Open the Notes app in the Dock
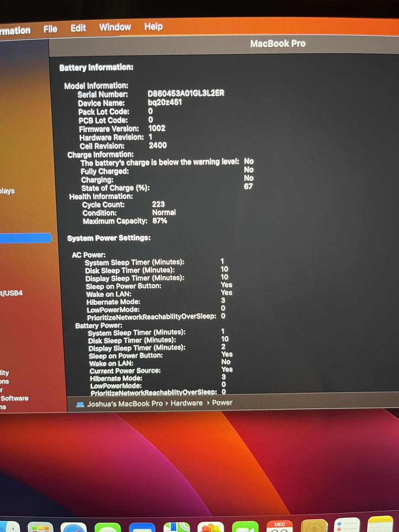Screen dimensions: 399x532 click(380, 524)
